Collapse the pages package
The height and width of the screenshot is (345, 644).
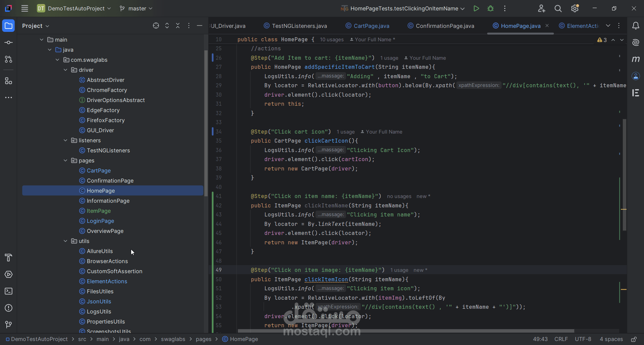[x=65, y=160]
